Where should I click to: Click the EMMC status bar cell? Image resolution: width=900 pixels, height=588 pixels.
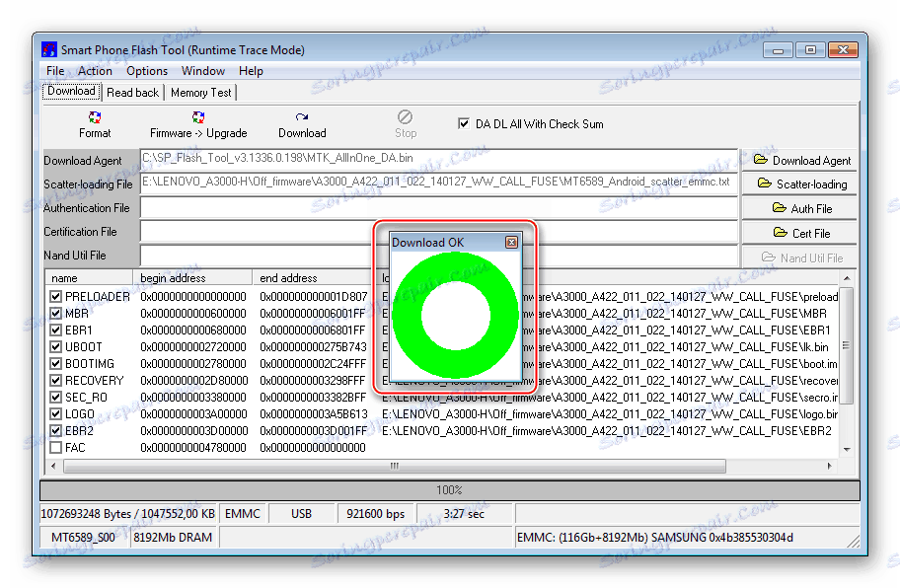(x=243, y=514)
